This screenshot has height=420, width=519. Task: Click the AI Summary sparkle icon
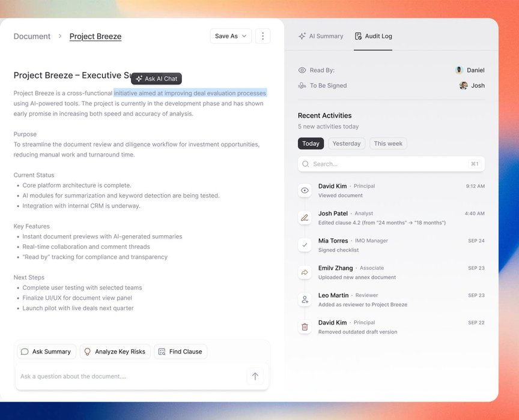click(x=302, y=36)
